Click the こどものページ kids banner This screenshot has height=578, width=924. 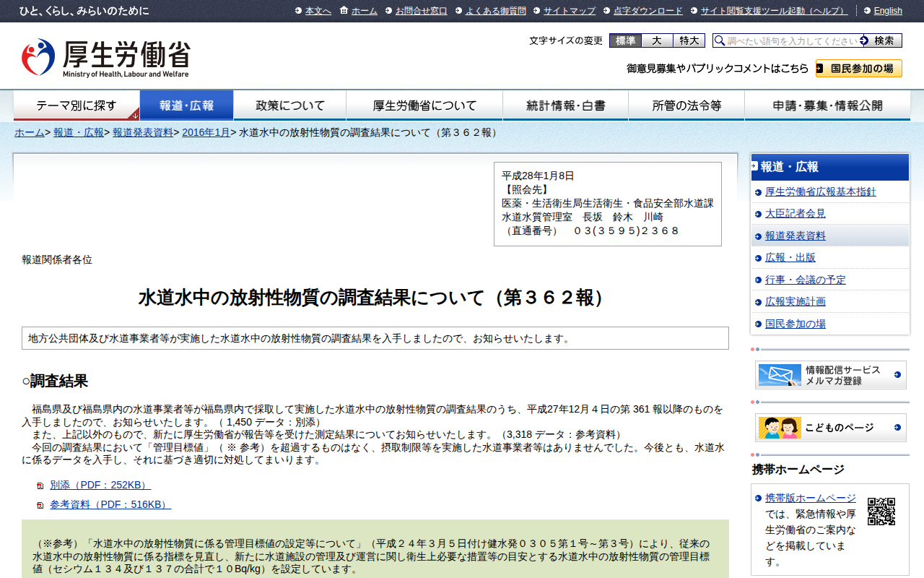(830, 428)
